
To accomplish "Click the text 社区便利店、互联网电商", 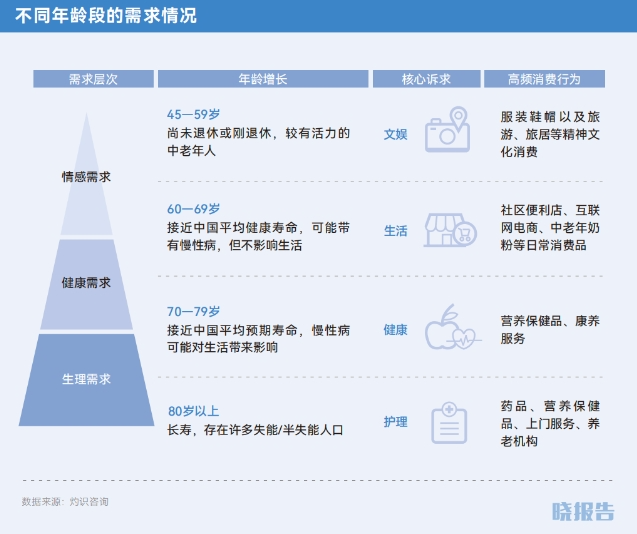I will point(550,219).
